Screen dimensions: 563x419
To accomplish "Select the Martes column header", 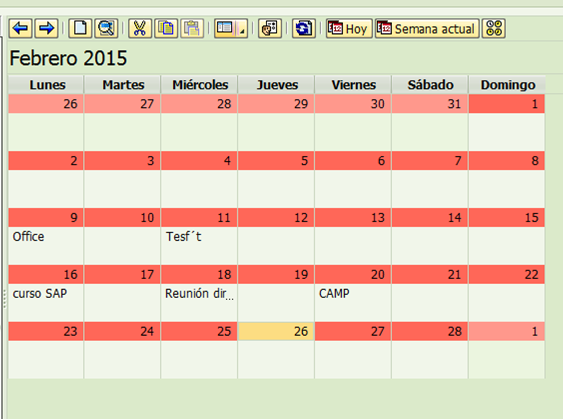I will tap(123, 85).
